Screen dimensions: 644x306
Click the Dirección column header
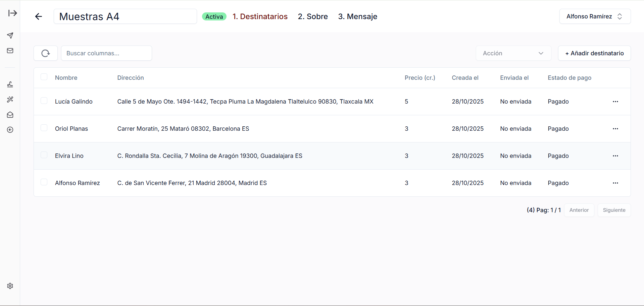pos(131,78)
